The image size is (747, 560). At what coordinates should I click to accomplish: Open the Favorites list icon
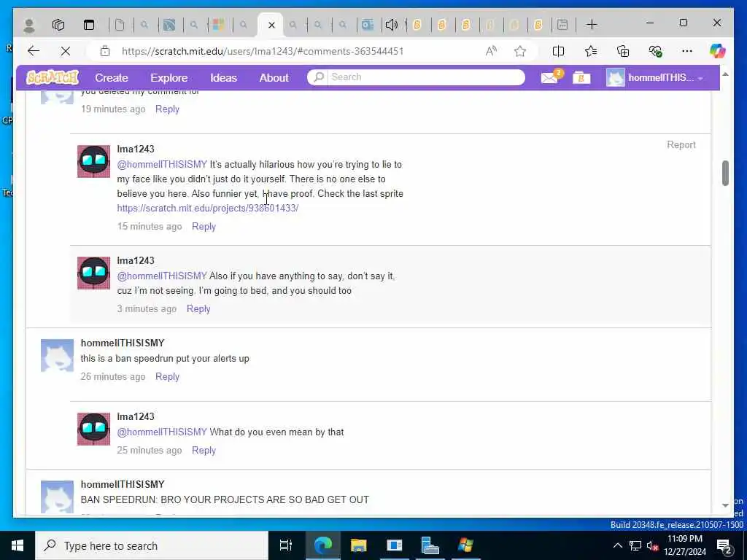click(x=591, y=51)
